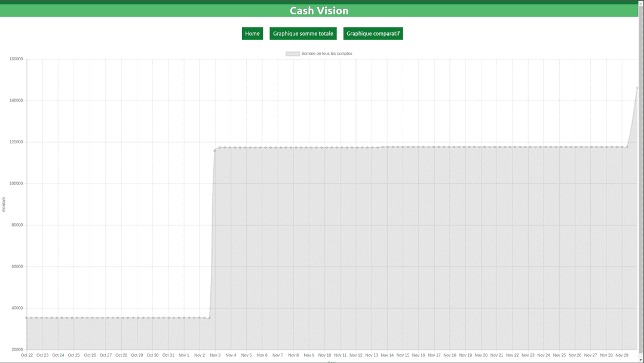Click the 40000 y-axis label
Screen dimensions: 644x363
point(17,308)
